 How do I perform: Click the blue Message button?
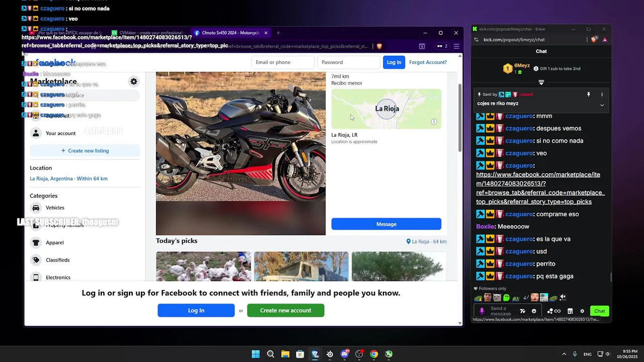click(x=386, y=224)
